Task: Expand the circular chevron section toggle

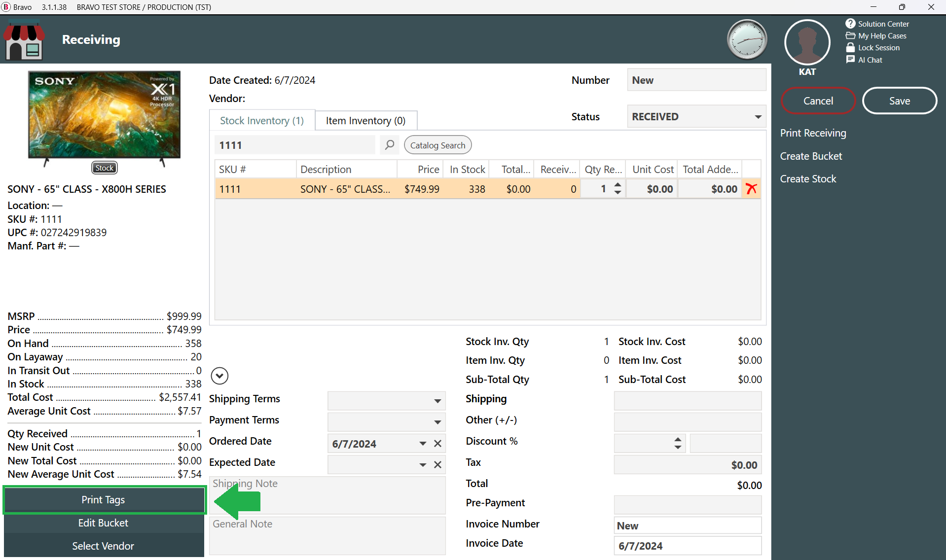Action: (219, 376)
